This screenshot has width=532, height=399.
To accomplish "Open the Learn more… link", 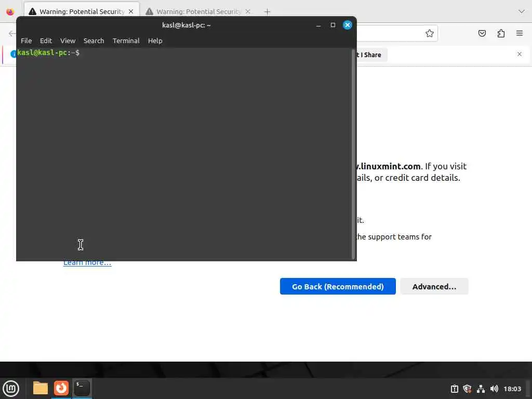I will (87, 263).
